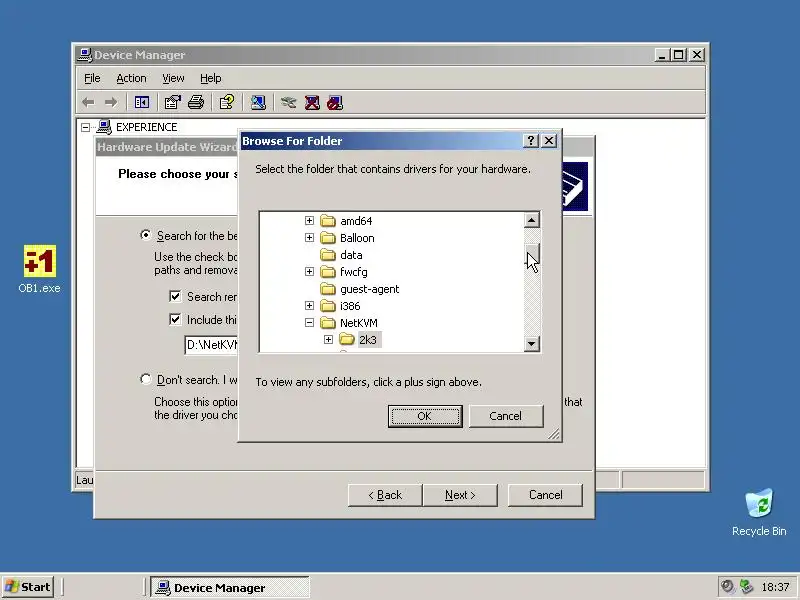Click OK in Browse For Folder

coord(425,416)
